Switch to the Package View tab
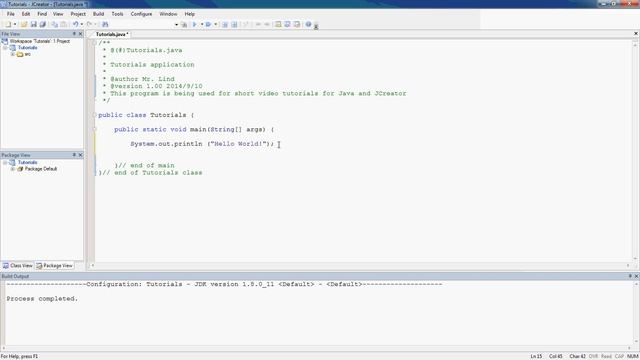Screen dimensions: 640x360 pyautogui.click(x=54, y=266)
